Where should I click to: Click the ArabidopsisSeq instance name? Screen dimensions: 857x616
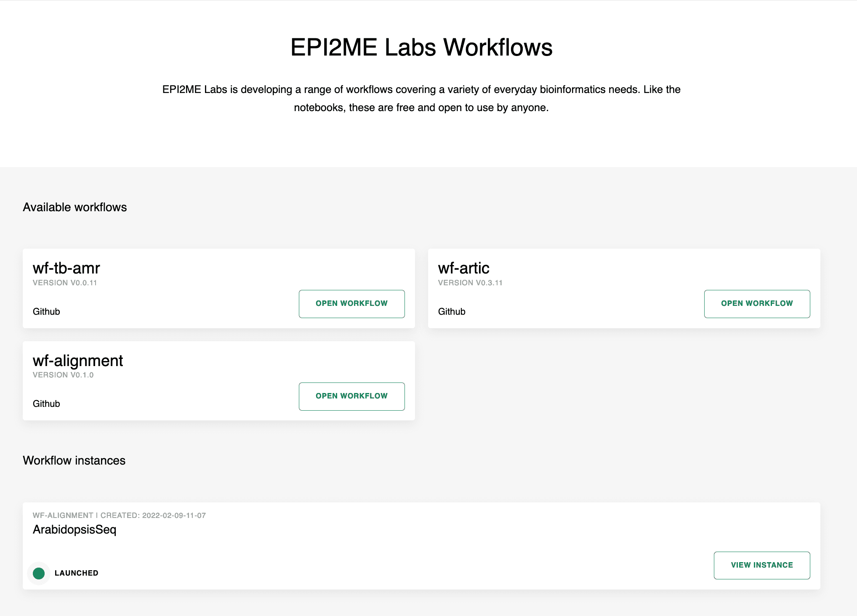tap(75, 529)
